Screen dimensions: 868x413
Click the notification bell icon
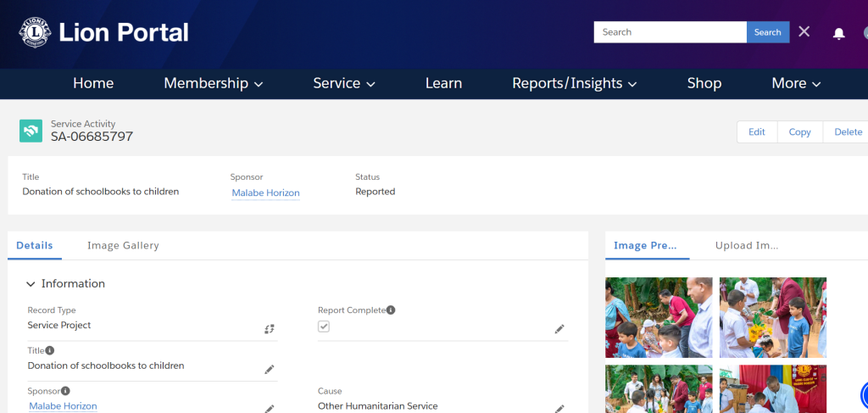click(x=838, y=33)
